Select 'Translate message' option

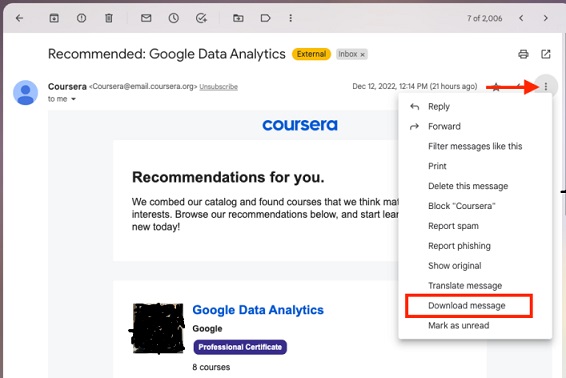point(475,286)
